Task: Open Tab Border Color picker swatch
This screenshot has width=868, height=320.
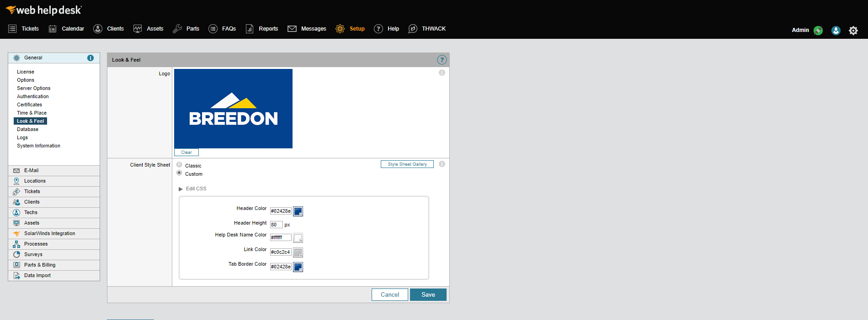Action: [298, 267]
